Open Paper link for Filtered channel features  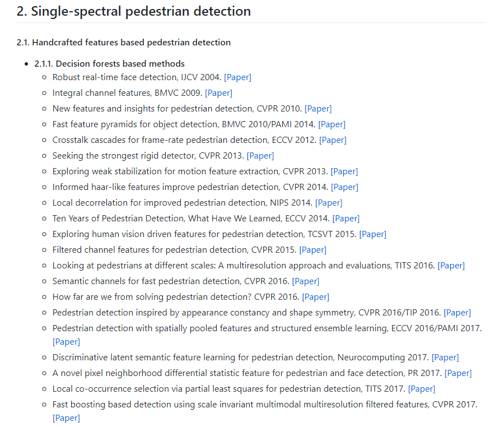(x=313, y=250)
